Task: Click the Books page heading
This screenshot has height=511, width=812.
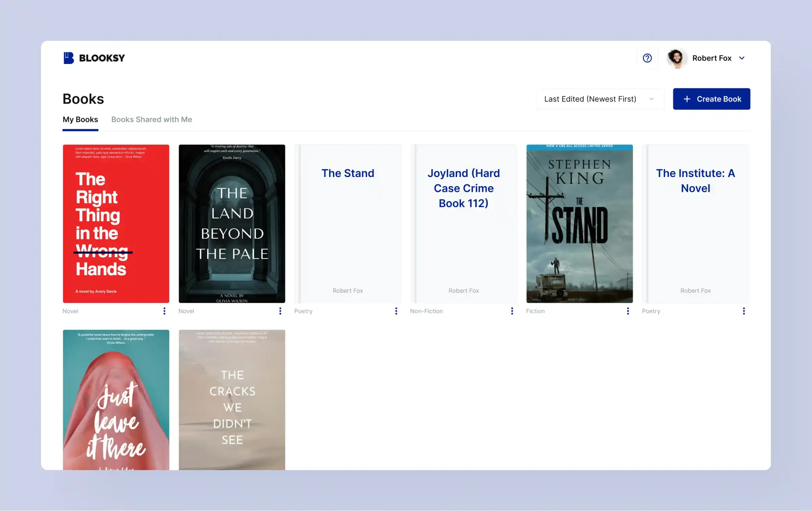Action: click(83, 99)
